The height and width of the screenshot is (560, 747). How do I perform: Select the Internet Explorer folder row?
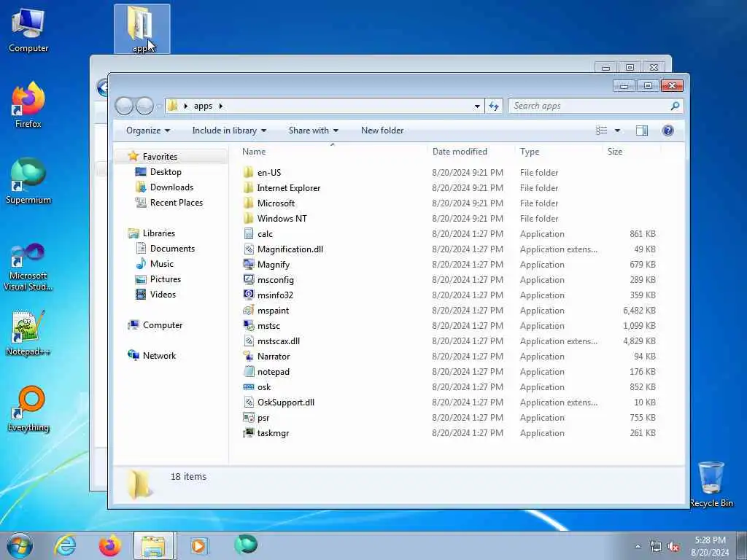click(x=449, y=188)
